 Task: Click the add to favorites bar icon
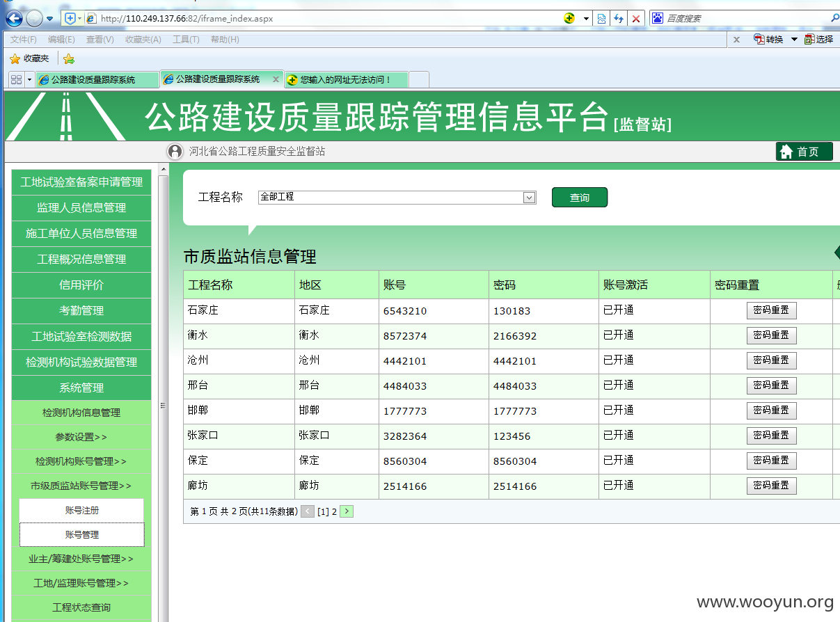68,59
